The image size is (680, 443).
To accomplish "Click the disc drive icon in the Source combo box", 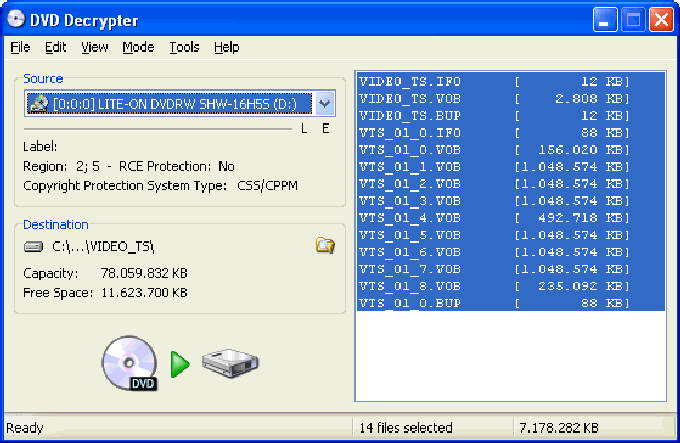I will (39, 104).
